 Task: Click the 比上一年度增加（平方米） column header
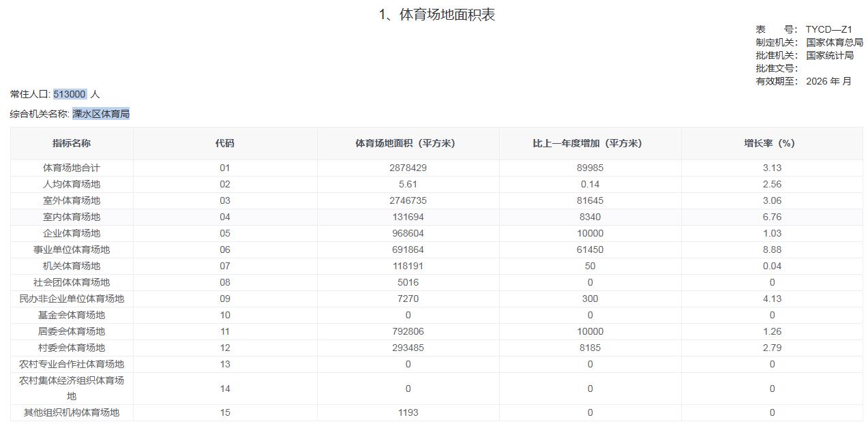590,143
